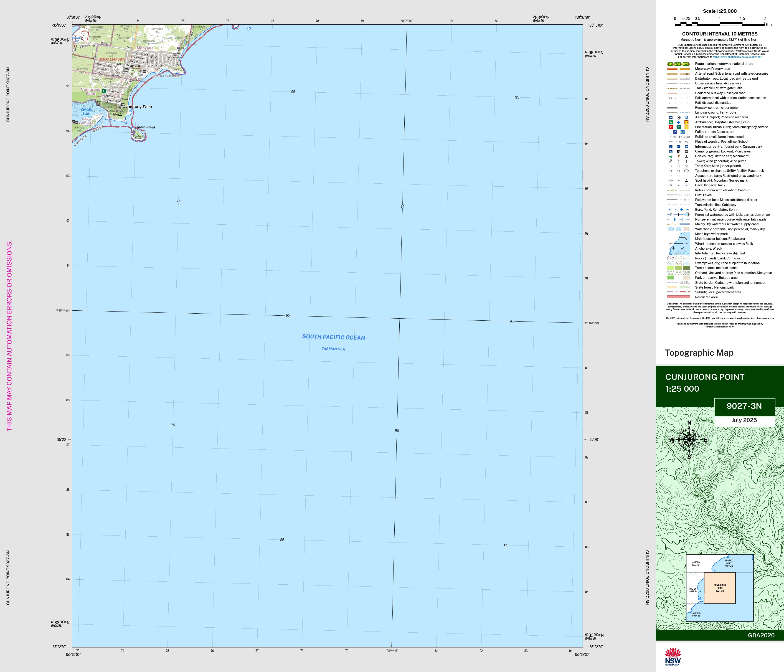Open the spatial.nsw.gov.au copyright link
The image size is (784, 672).
coord(737,57)
